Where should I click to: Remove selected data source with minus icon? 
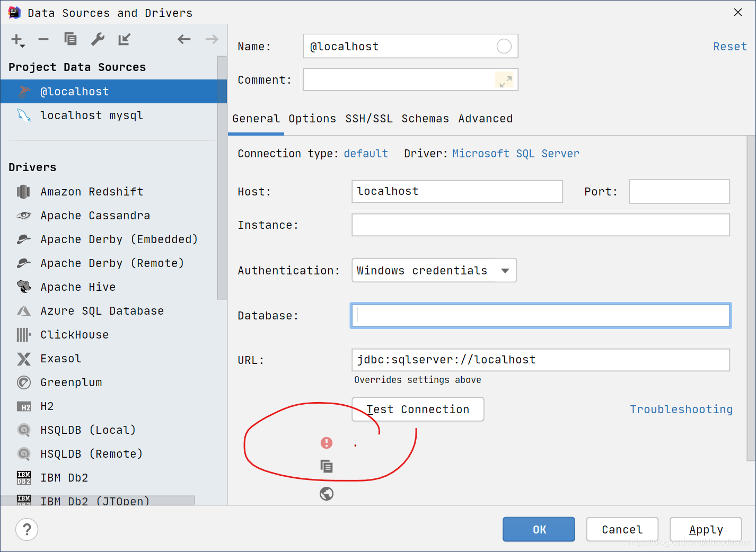(43, 39)
